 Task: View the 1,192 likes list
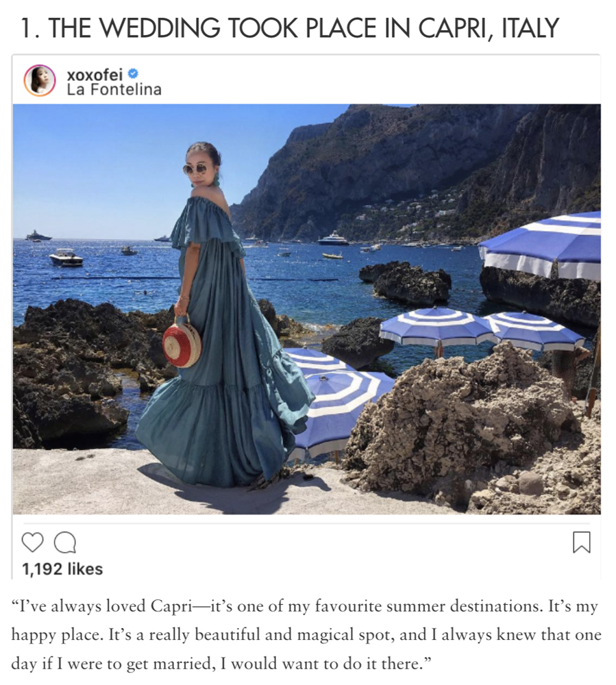point(62,569)
